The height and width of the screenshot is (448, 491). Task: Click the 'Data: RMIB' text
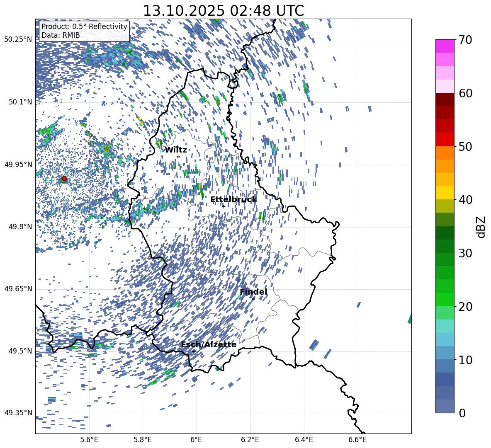(x=61, y=35)
